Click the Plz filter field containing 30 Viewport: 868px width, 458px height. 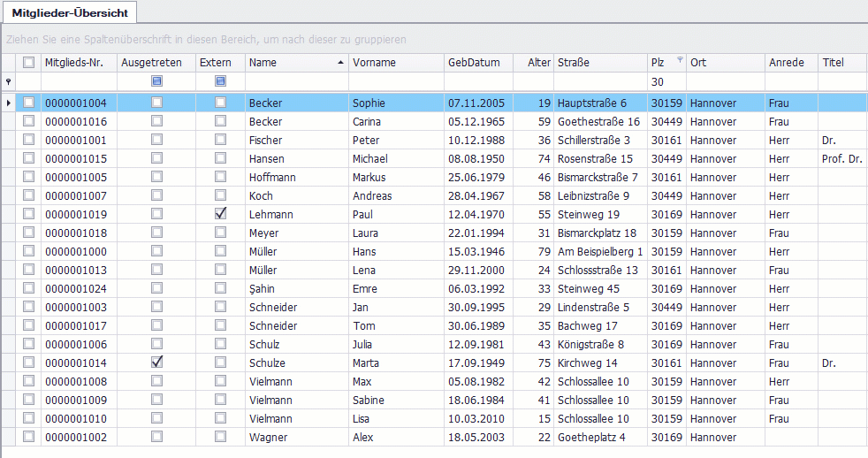pos(666,81)
